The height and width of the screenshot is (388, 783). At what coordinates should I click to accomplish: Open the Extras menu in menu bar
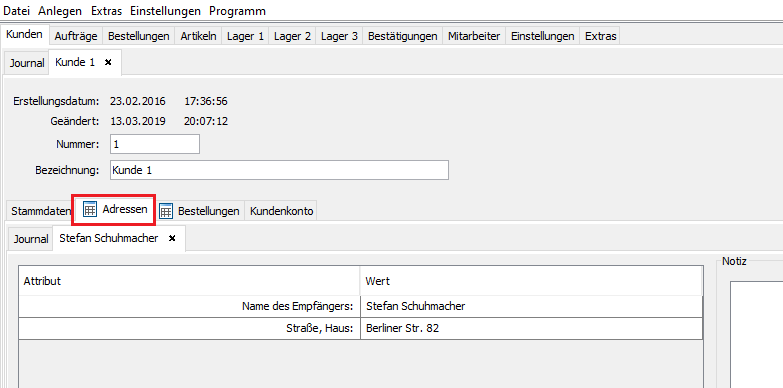click(107, 10)
